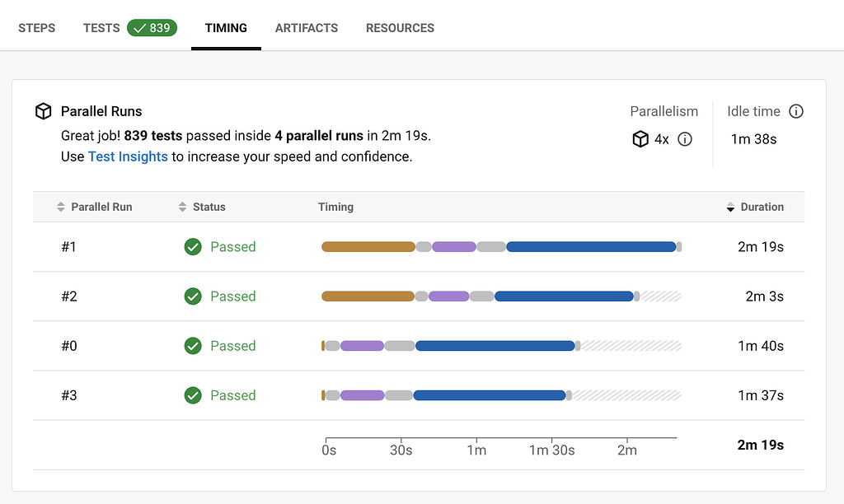The width and height of the screenshot is (844, 504).
Task: Click the green check icon for run #2
Action: pyautogui.click(x=193, y=296)
